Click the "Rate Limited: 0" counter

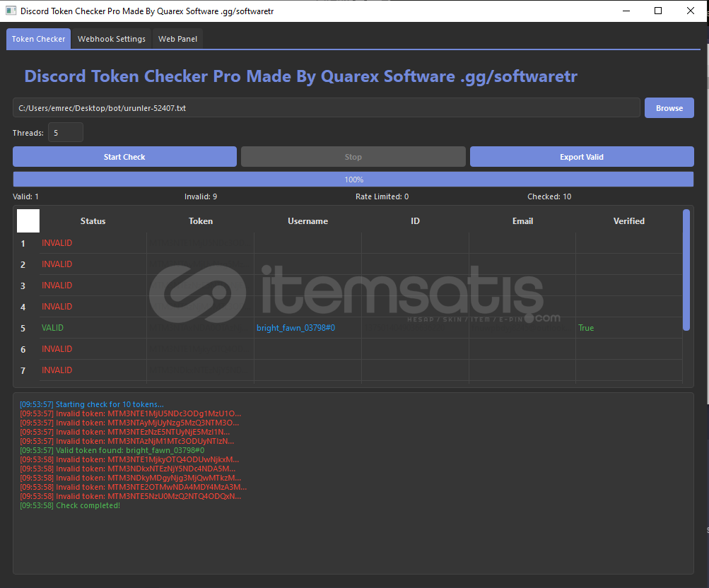(382, 196)
